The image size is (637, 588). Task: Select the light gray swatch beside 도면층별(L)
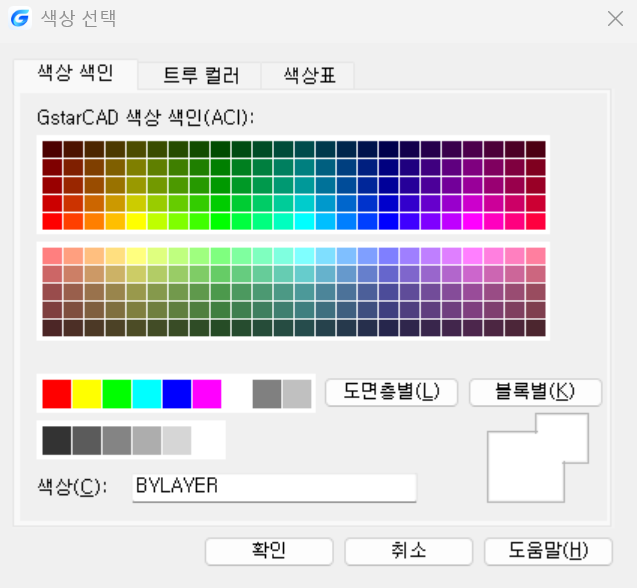[x=297, y=394]
